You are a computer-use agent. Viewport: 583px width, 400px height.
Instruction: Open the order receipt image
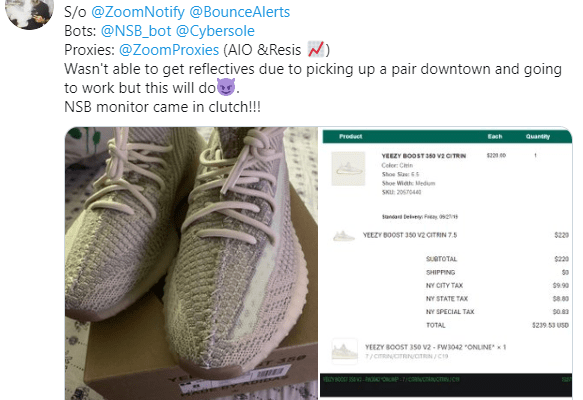tap(446, 263)
